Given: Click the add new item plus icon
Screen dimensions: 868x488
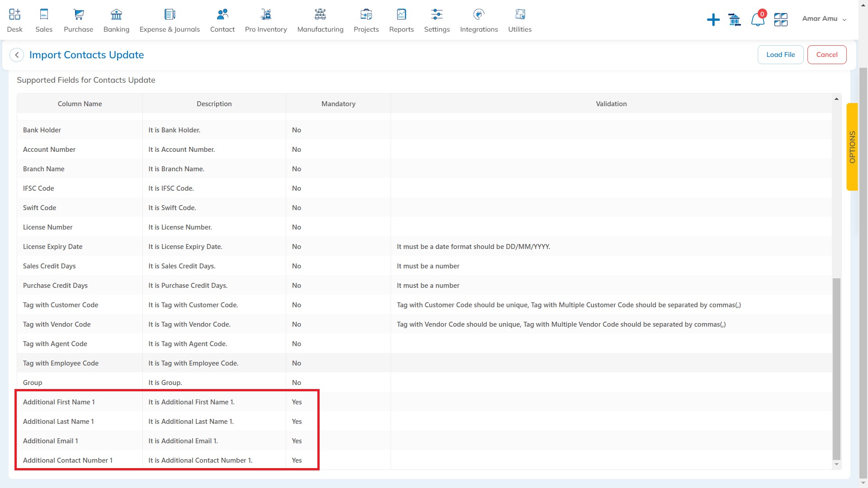Looking at the screenshot, I should pos(713,19).
